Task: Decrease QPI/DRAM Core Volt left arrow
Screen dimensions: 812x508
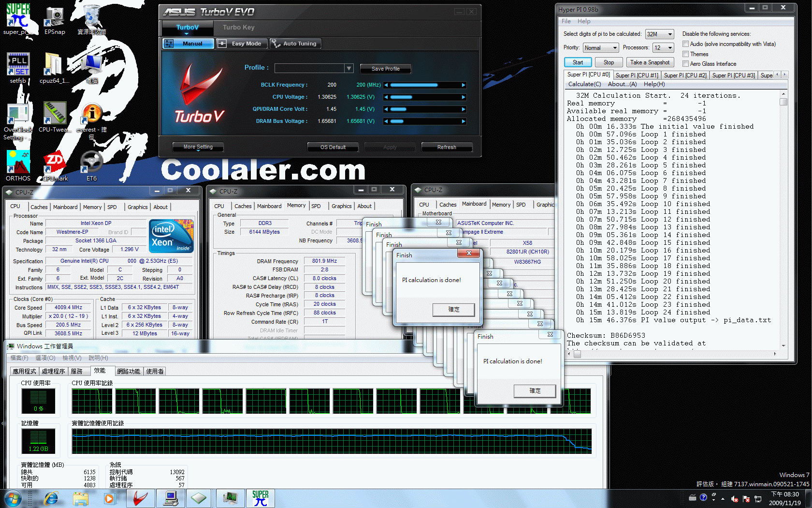Action: point(386,109)
